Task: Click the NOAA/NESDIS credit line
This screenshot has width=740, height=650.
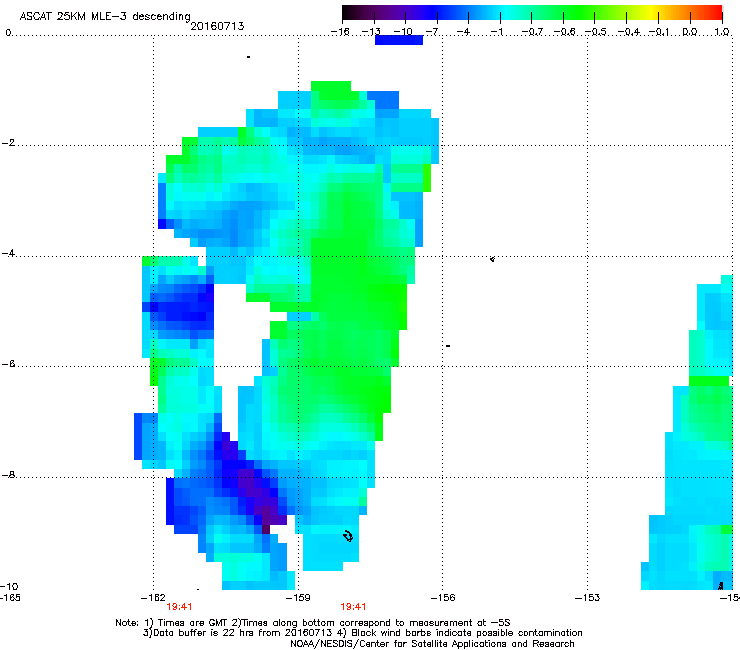Action: click(x=432, y=644)
